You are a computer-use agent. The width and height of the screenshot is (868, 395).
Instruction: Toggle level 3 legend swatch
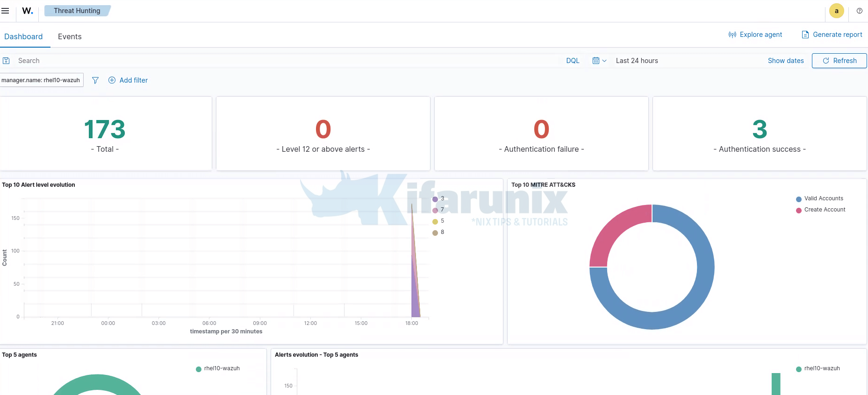[x=435, y=199]
